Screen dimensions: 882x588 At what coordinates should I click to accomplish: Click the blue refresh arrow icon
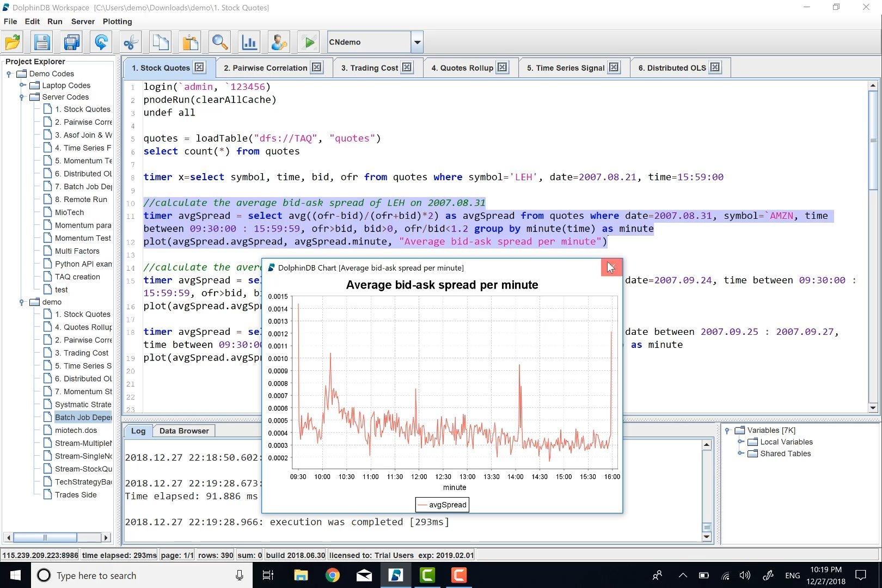click(x=101, y=42)
